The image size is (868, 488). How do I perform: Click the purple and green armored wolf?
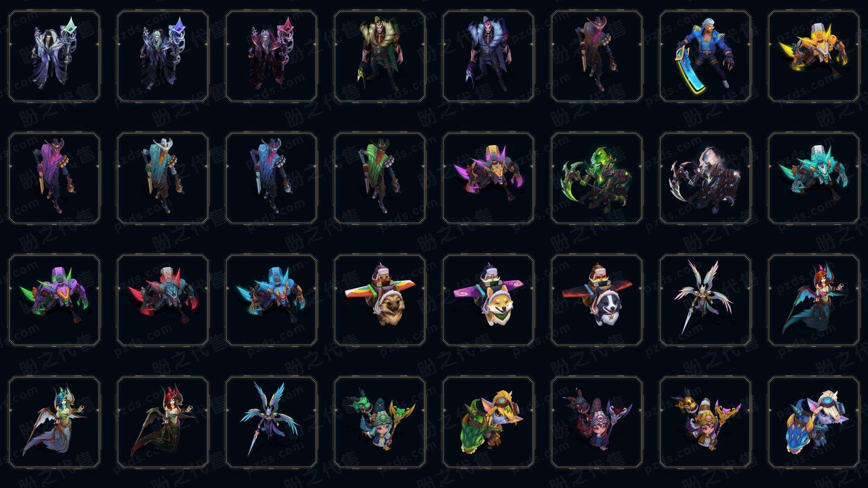click(x=54, y=300)
